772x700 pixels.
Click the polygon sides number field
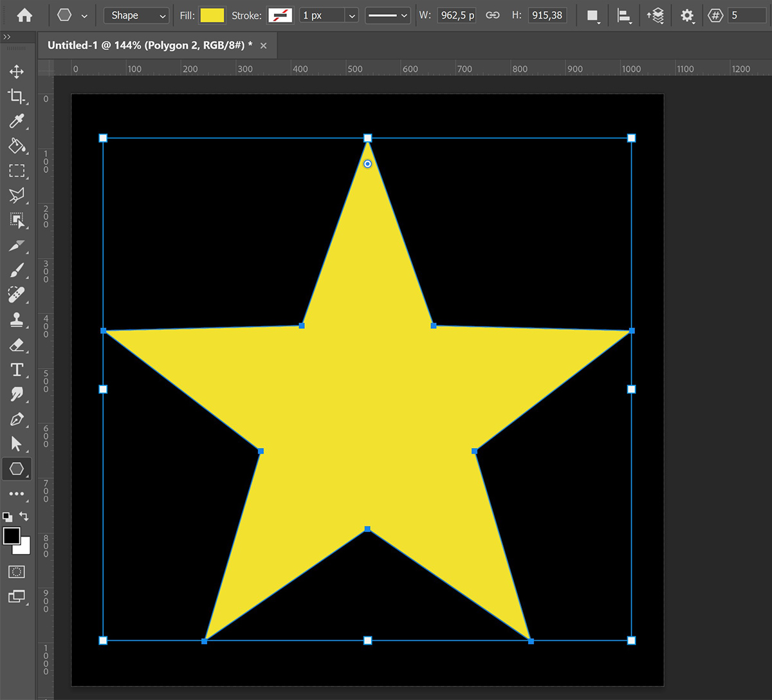tap(746, 14)
